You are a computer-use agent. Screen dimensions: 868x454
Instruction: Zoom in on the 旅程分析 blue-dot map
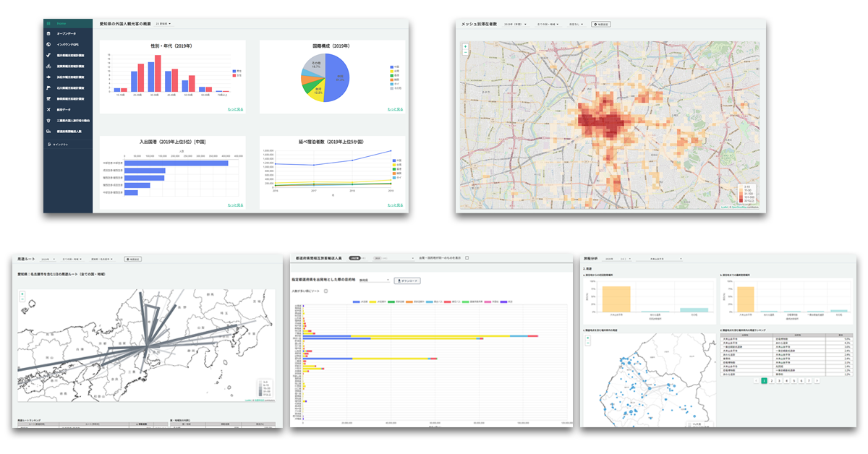(x=587, y=338)
